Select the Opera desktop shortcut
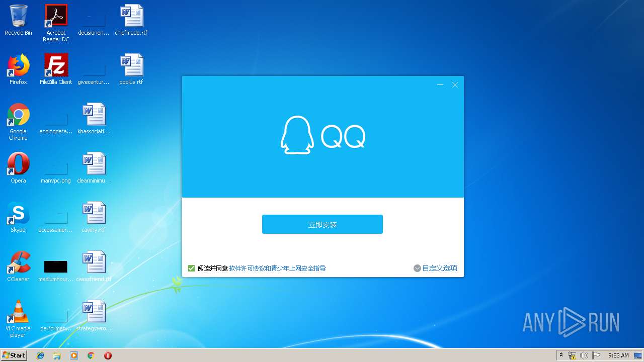The width and height of the screenshot is (644, 362). 18,168
